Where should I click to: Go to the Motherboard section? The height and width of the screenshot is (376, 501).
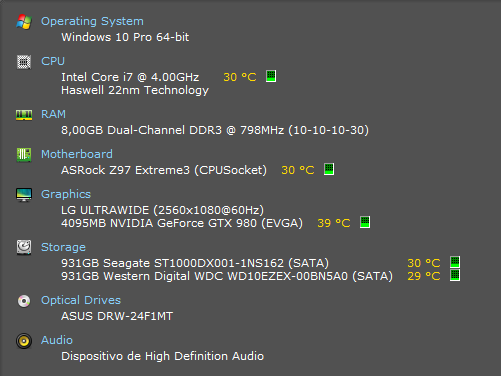tap(77, 154)
